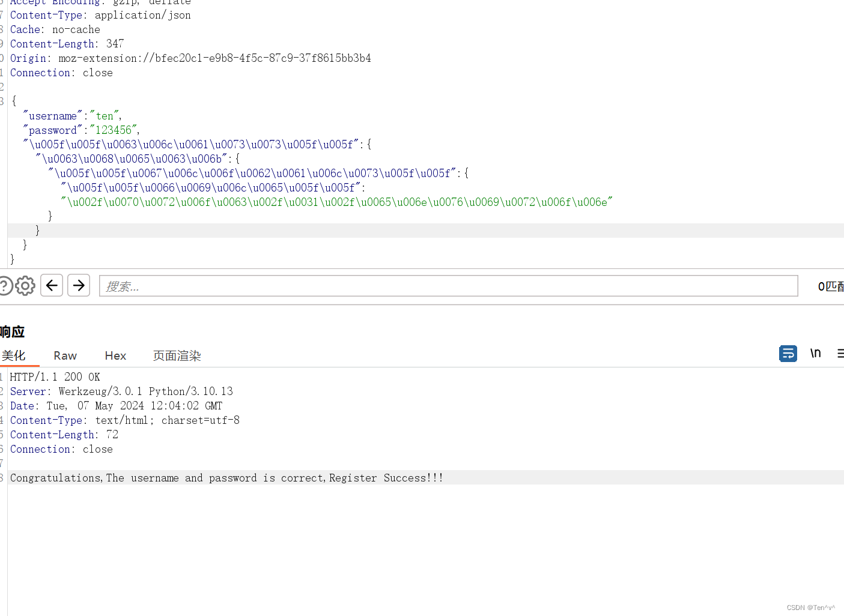The height and width of the screenshot is (616, 844).
Task: Open the response viewer settings gear icon
Action: [x=25, y=285]
